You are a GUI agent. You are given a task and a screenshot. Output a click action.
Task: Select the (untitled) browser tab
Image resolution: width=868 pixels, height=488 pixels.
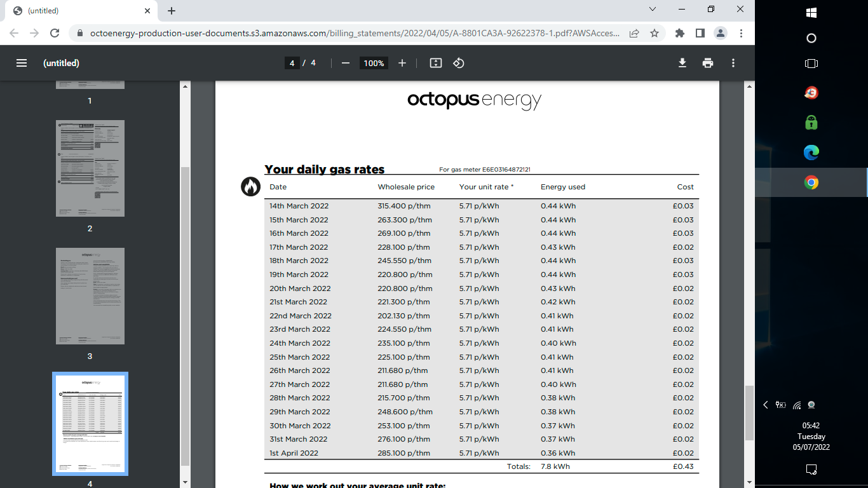pyautogui.click(x=81, y=11)
